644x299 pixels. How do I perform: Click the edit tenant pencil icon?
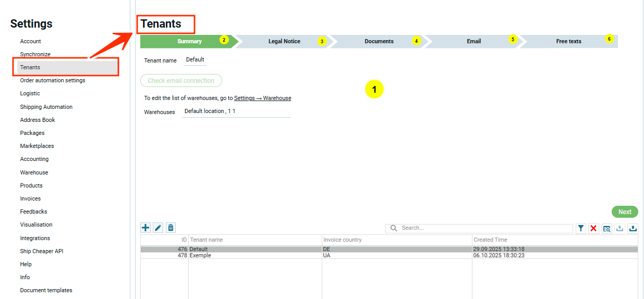pos(158,228)
